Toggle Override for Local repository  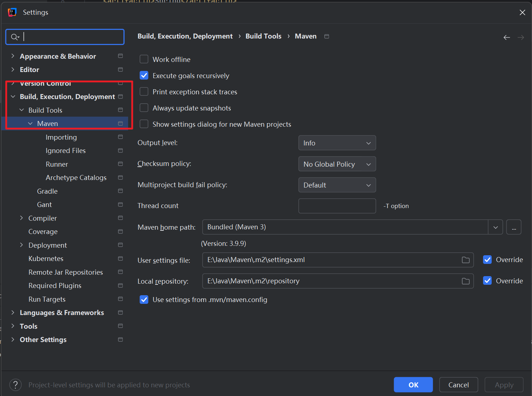487,280
